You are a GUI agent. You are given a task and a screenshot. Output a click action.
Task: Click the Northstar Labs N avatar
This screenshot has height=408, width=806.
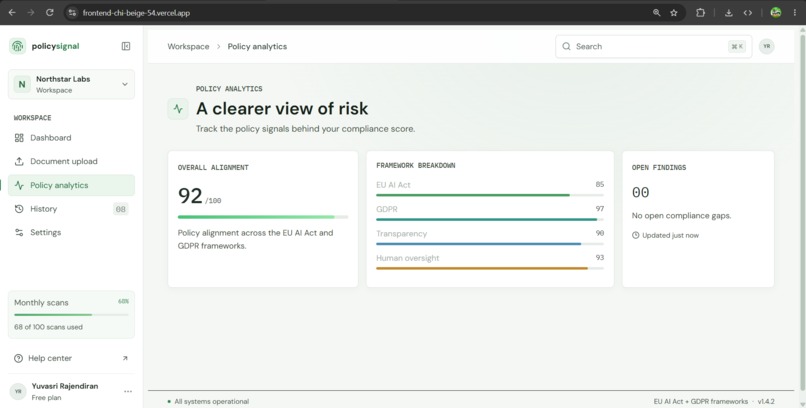(22, 84)
